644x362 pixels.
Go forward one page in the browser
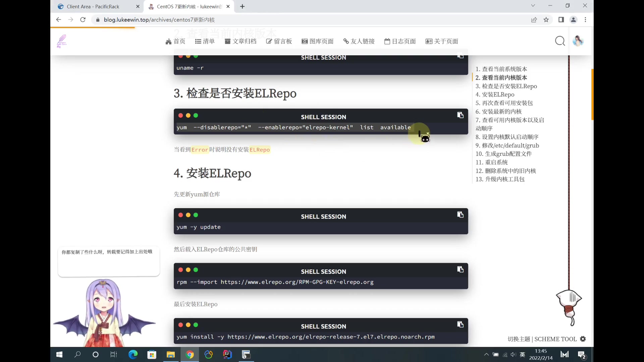tap(70, 20)
